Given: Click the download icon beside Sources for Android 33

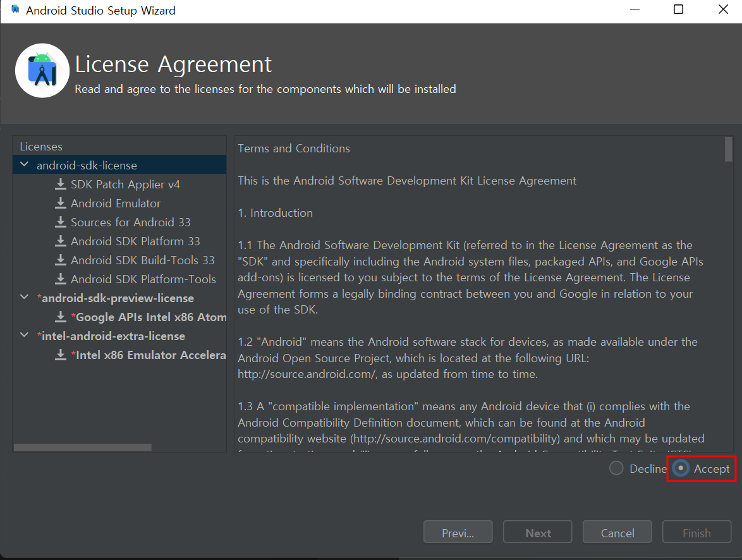Looking at the screenshot, I should [x=61, y=222].
